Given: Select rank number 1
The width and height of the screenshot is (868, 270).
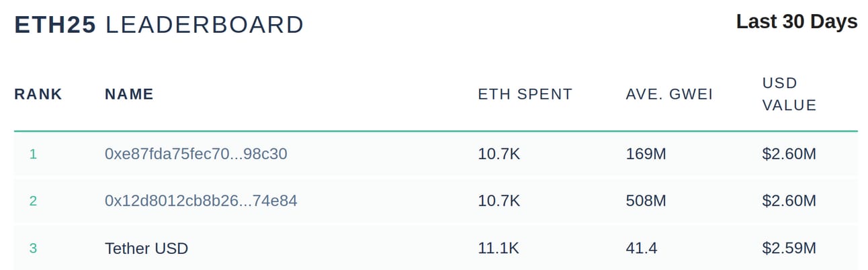Looking at the screenshot, I should click(x=33, y=154).
